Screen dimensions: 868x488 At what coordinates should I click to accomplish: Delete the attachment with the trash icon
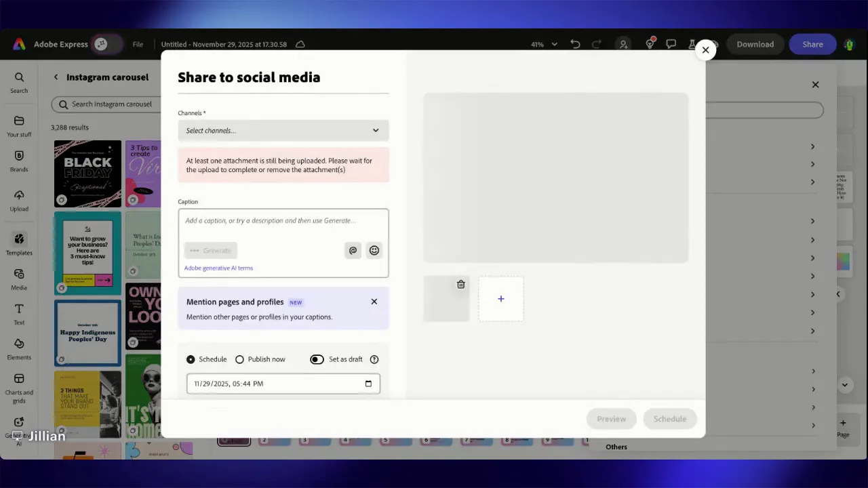point(460,284)
